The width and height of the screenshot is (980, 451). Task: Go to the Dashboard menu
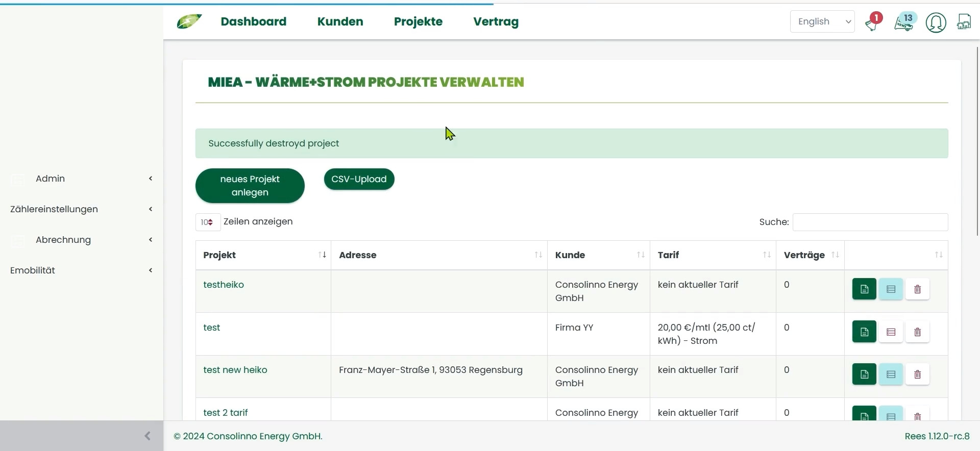click(x=254, y=21)
